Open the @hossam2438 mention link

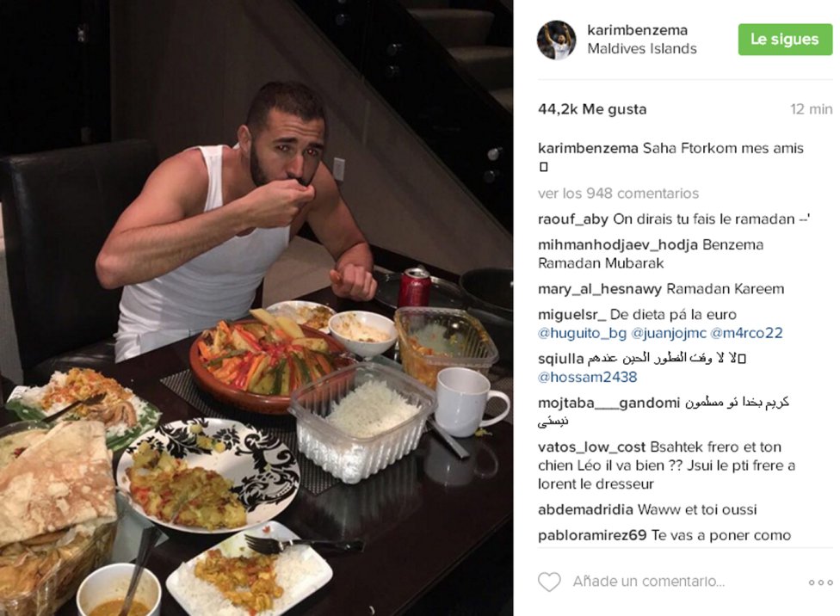587,377
